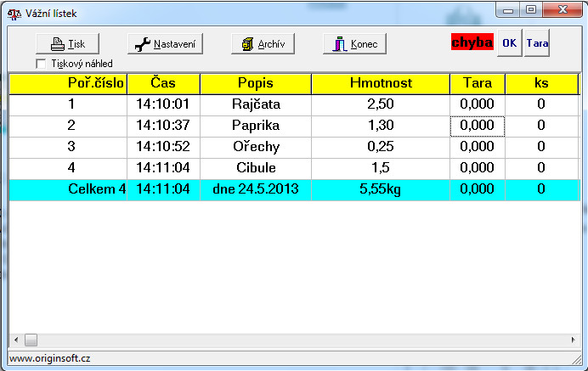
Task: Select the Ořechy description cell
Action: point(256,147)
